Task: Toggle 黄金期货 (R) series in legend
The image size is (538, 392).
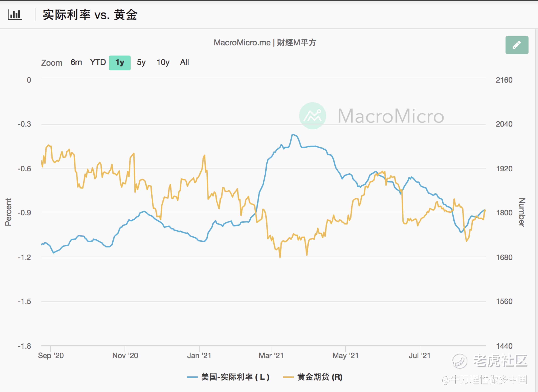Action: click(x=320, y=377)
